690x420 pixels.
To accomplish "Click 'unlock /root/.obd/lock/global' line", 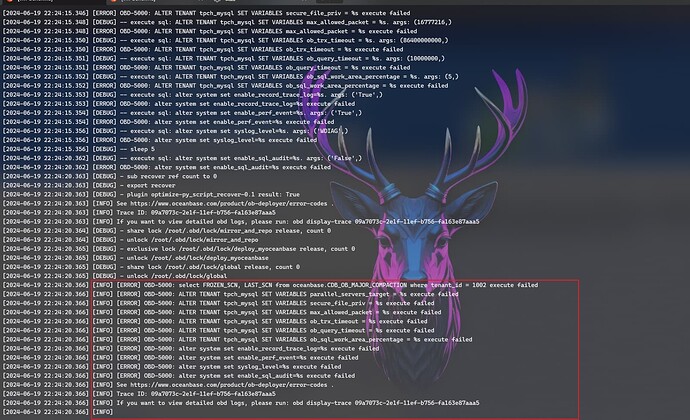I will (x=115, y=276).
